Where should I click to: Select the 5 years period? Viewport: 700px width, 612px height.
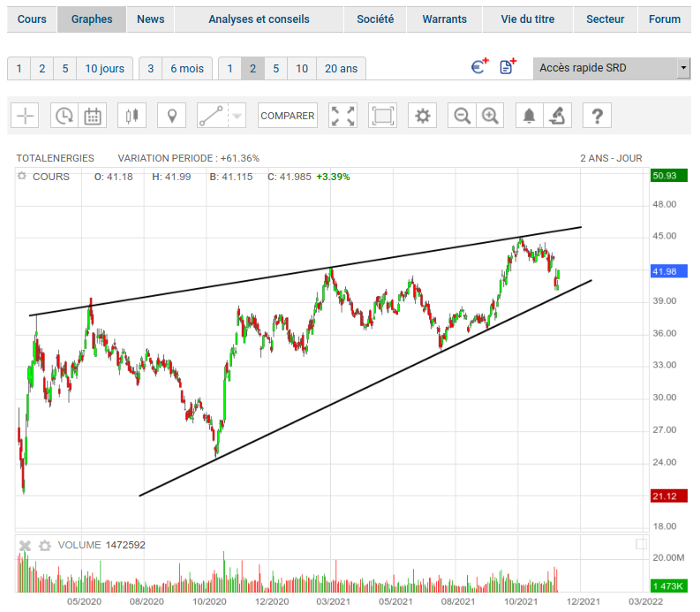pyautogui.click(x=276, y=68)
